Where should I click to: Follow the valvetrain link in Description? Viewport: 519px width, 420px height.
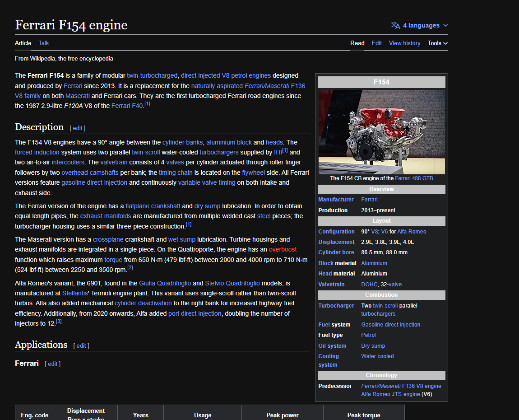click(x=114, y=162)
